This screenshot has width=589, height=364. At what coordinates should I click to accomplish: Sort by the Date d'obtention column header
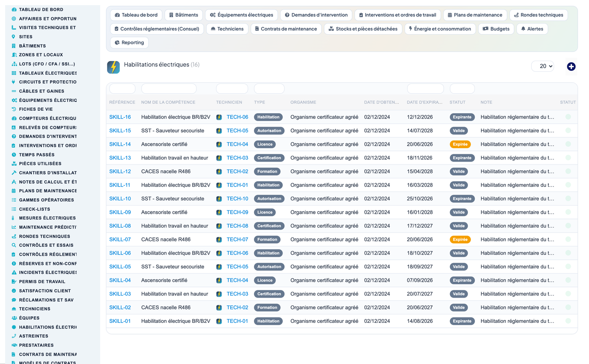coord(382,103)
